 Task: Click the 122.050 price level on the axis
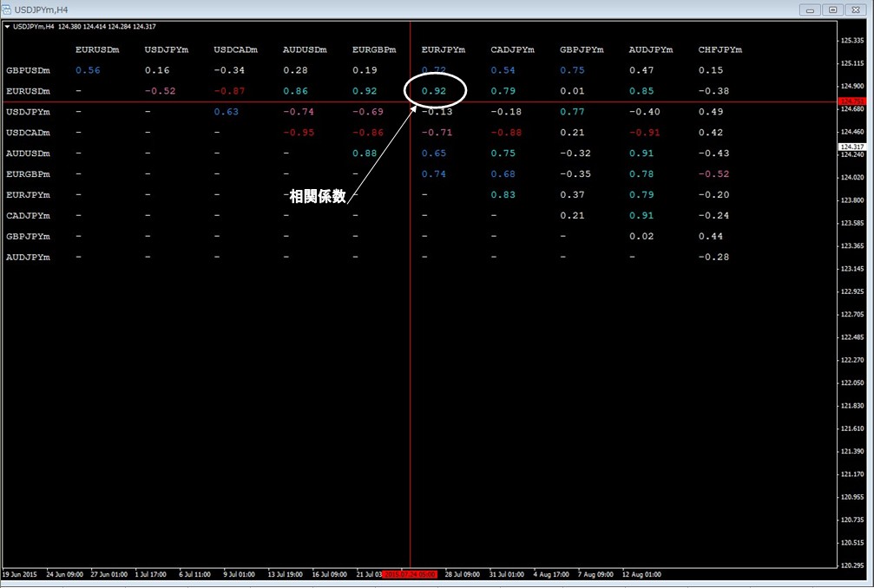point(852,382)
